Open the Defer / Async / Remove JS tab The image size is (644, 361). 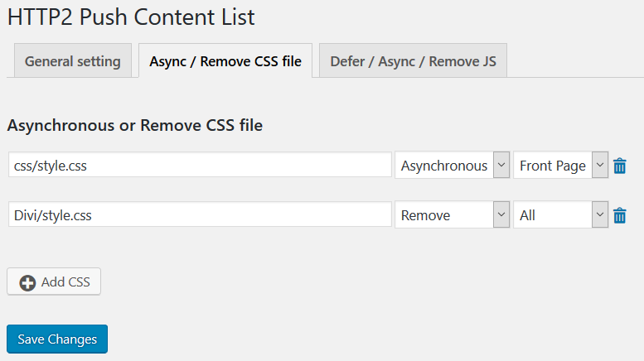tap(413, 61)
